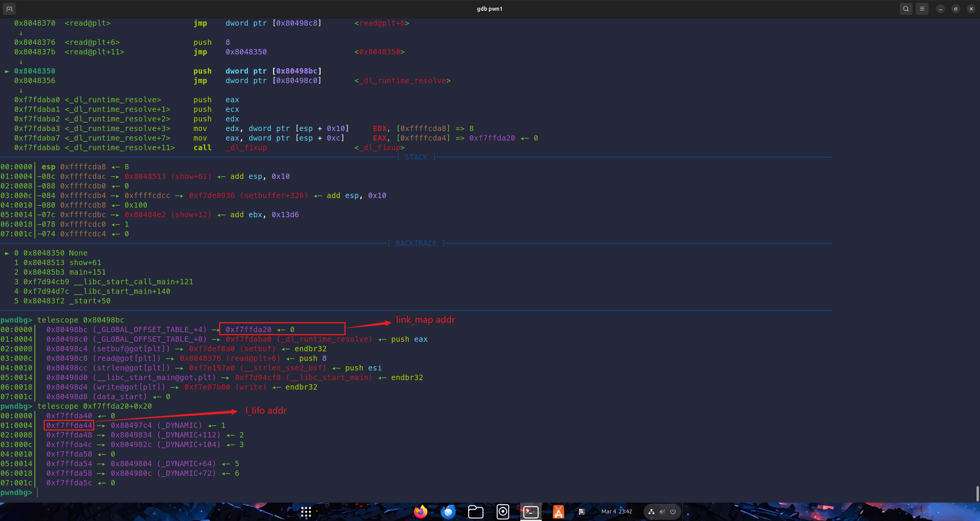980x521 pixels.
Task: Open the Rhythmbox speaker icon in dock
Action: tap(503, 512)
